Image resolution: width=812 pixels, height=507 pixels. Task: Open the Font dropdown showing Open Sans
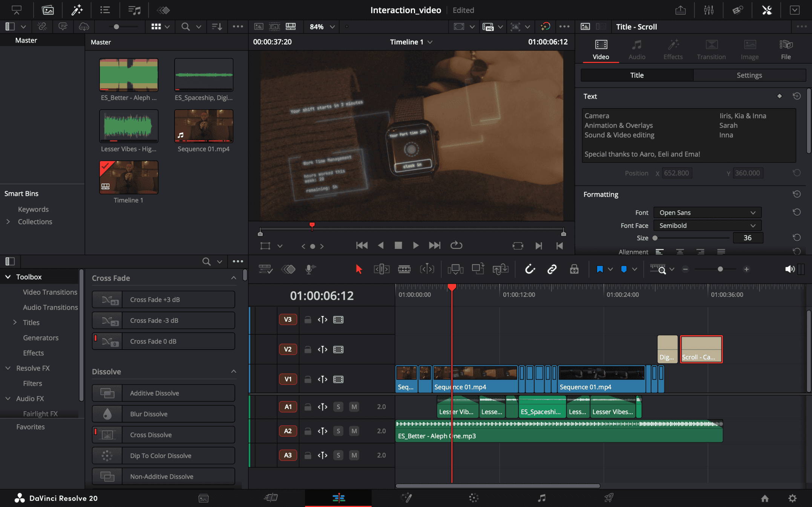click(707, 212)
